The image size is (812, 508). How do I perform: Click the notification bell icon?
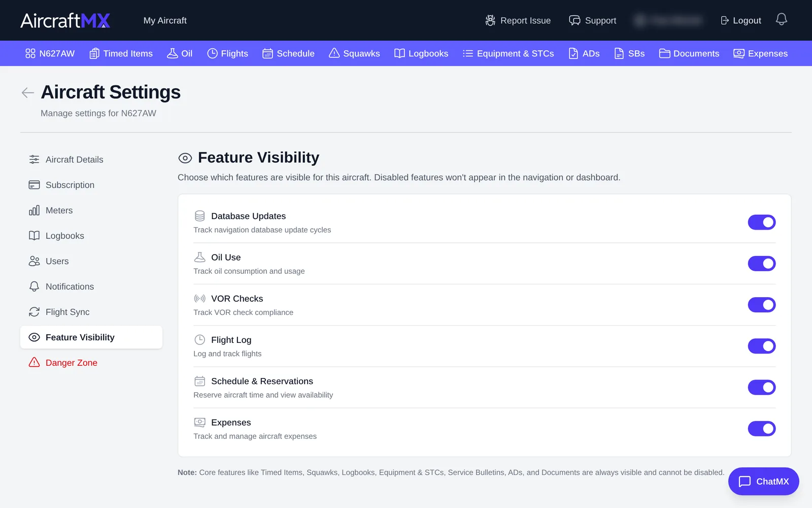782,19
